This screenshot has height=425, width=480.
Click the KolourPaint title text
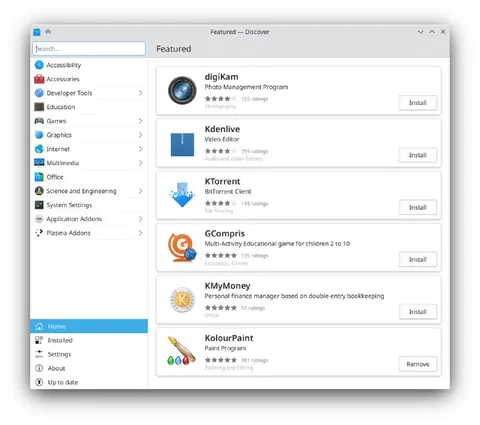pyautogui.click(x=229, y=338)
